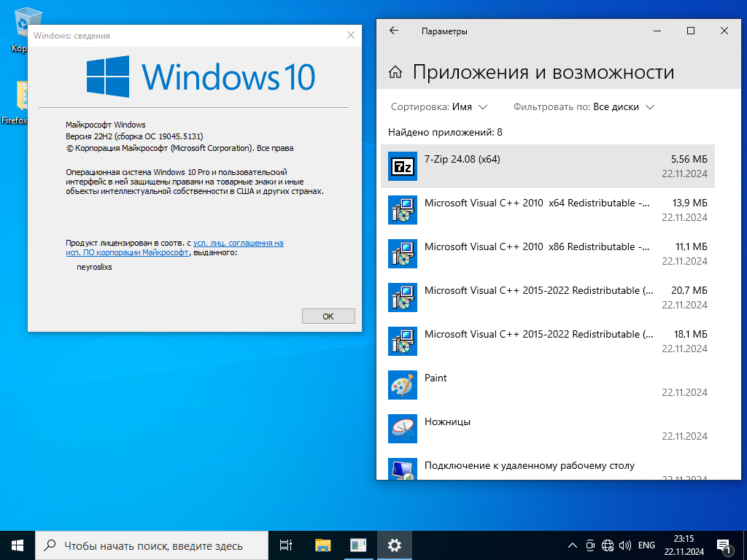Screen dimensions: 747x560
Task: Open the notification center icon
Action: point(724,545)
